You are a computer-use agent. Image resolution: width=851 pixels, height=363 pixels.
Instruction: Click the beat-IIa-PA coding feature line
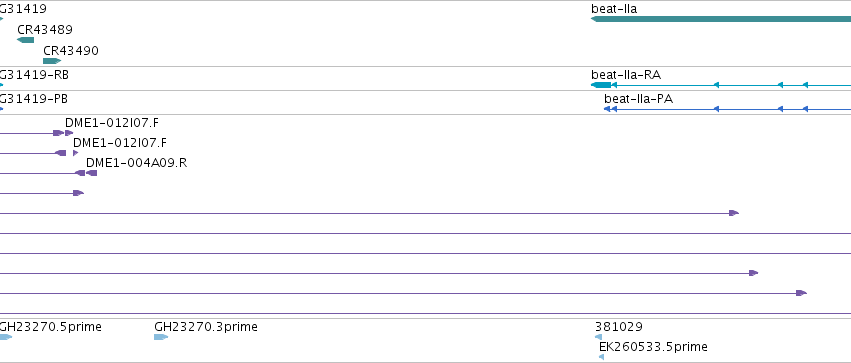coord(727,109)
